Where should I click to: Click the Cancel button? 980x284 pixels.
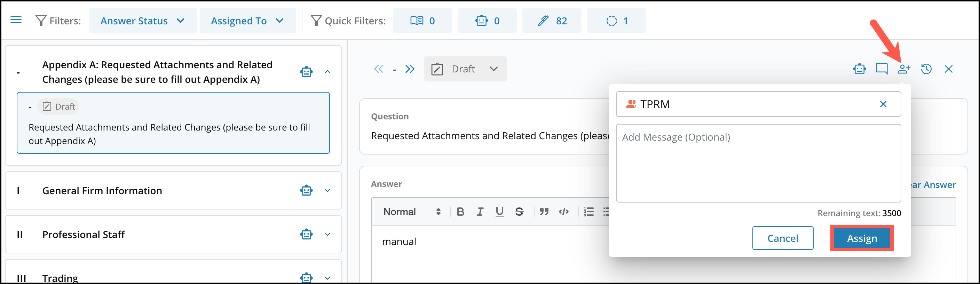(x=783, y=238)
